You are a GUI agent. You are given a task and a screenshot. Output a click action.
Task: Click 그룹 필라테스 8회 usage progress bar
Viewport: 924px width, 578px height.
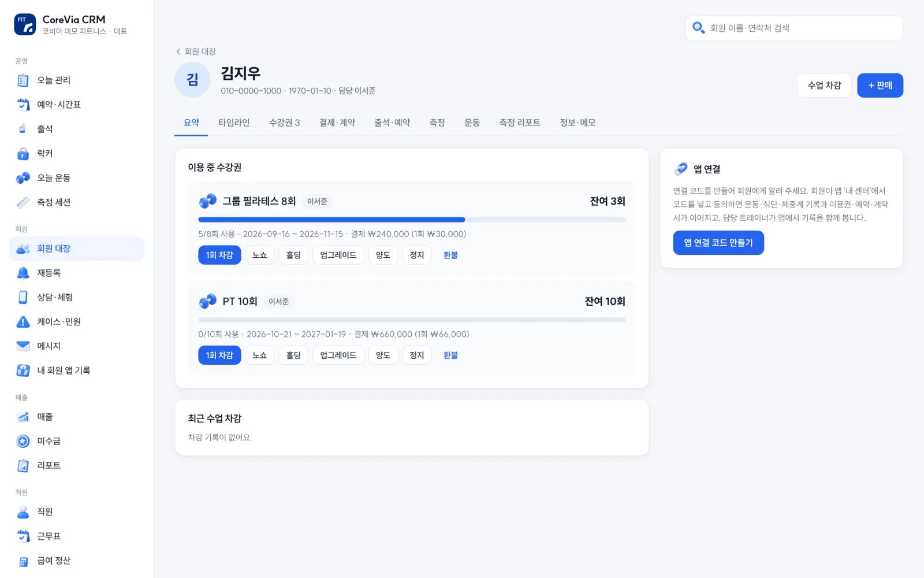pyautogui.click(x=412, y=220)
